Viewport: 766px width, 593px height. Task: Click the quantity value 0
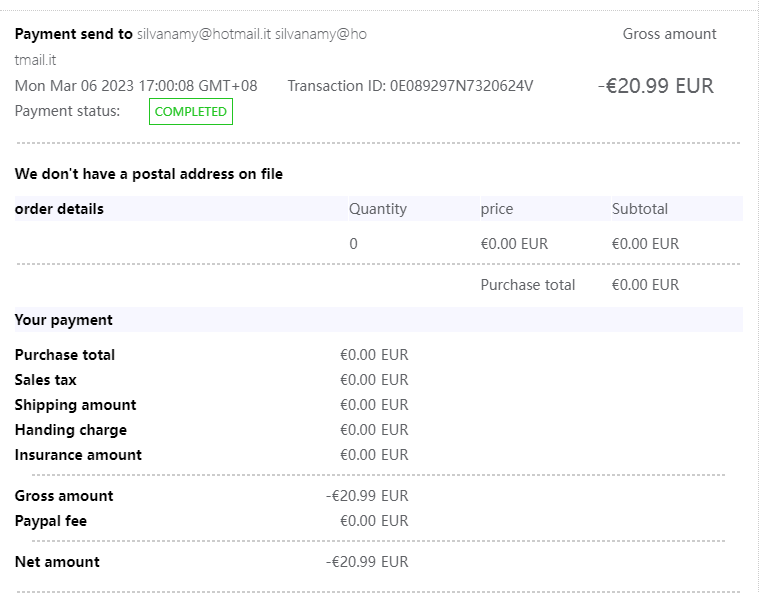354,244
